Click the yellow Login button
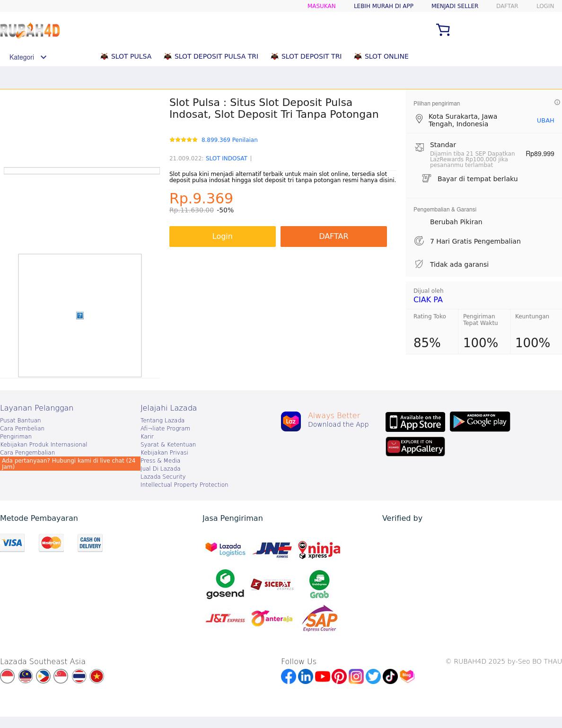 (x=222, y=237)
